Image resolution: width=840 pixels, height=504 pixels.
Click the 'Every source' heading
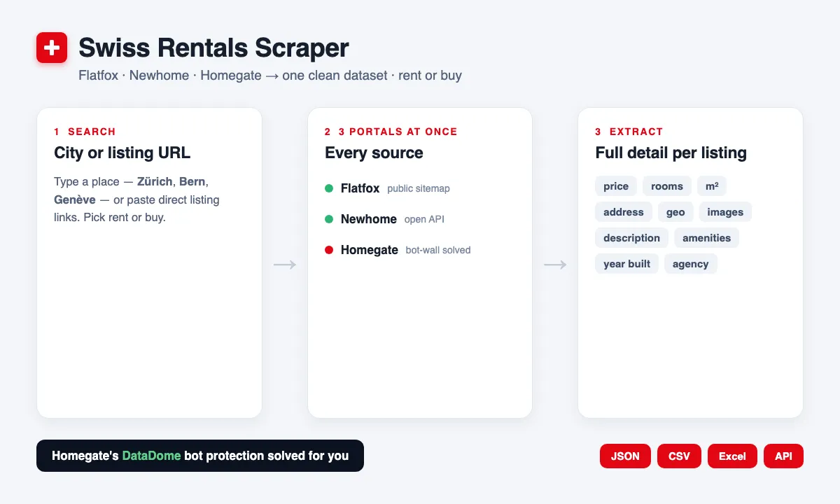pos(374,153)
